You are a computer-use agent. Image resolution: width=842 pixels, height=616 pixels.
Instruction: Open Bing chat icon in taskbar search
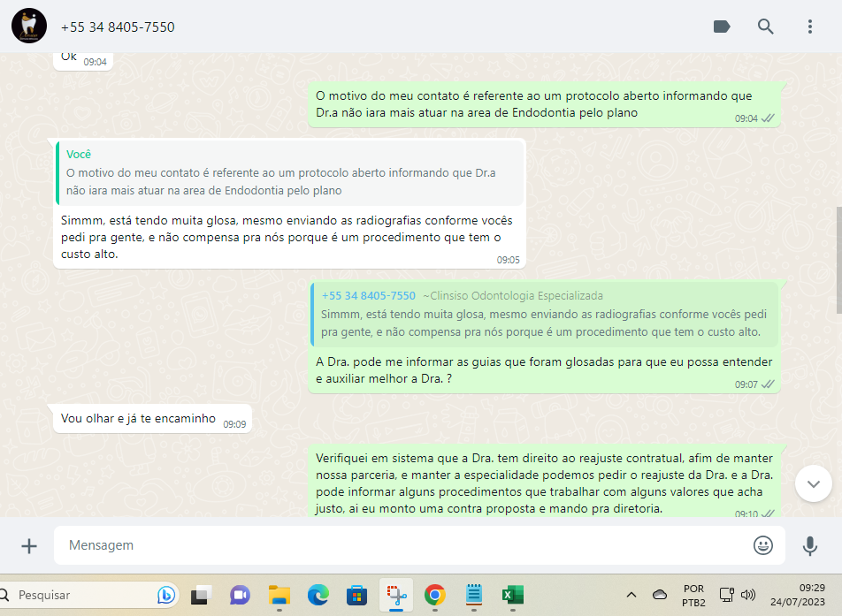[x=166, y=595]
